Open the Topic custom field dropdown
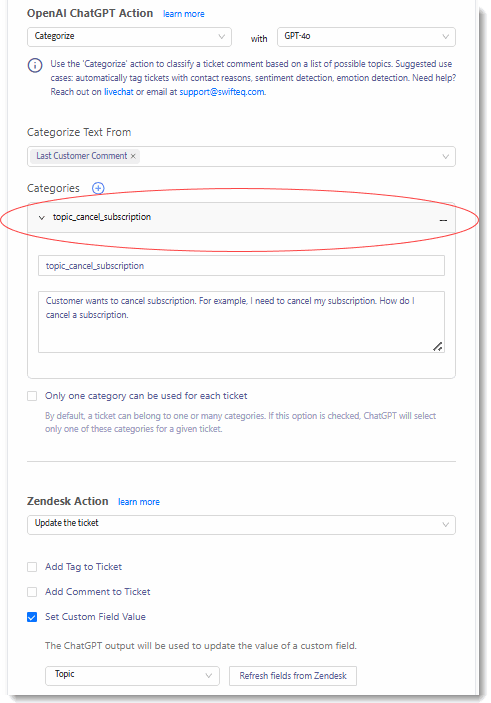Viewport: 491px width, 703px height. click(132, 676)
